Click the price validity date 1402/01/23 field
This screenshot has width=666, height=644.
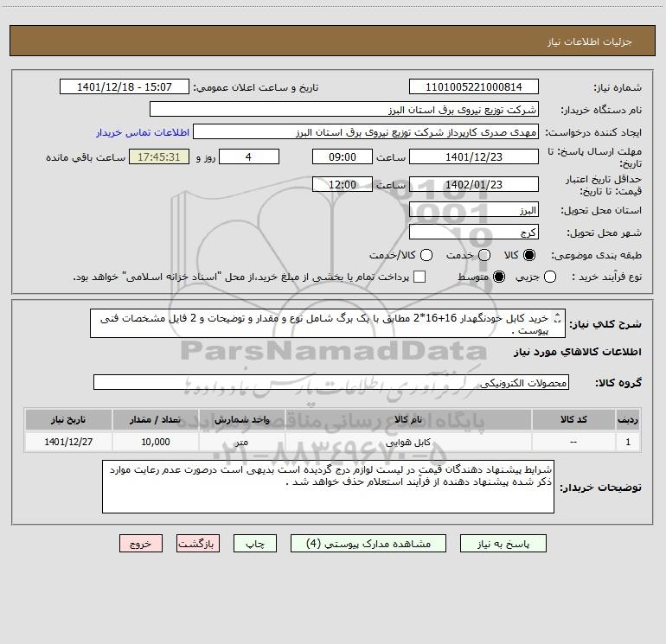point(474,184)
